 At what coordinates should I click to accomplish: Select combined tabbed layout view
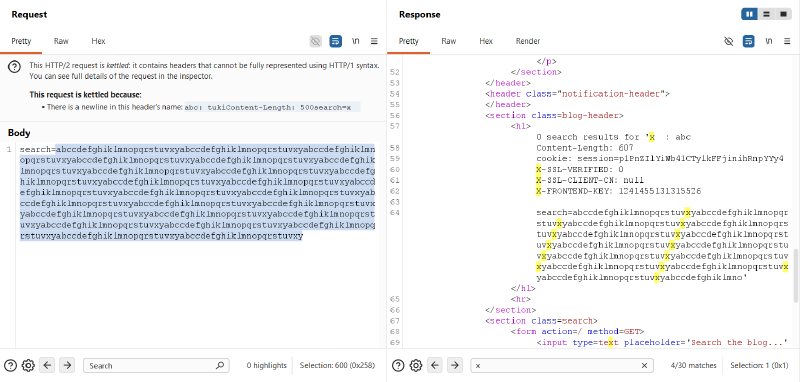[x=783, y=14]
